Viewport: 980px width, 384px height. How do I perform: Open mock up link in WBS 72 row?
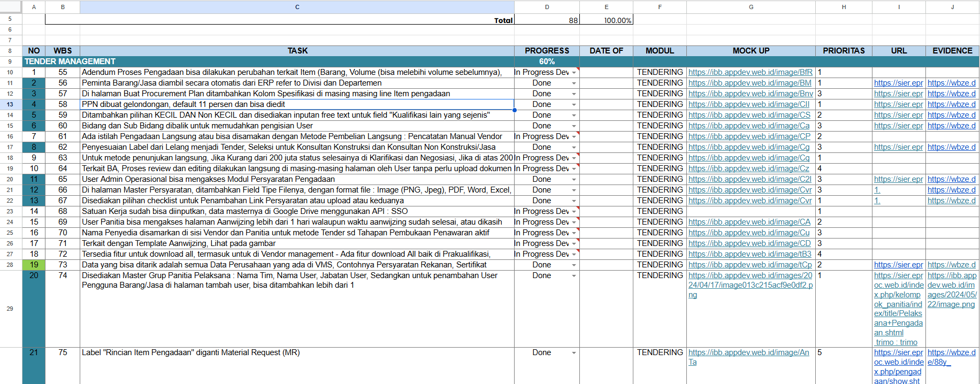tap(749, 254)
